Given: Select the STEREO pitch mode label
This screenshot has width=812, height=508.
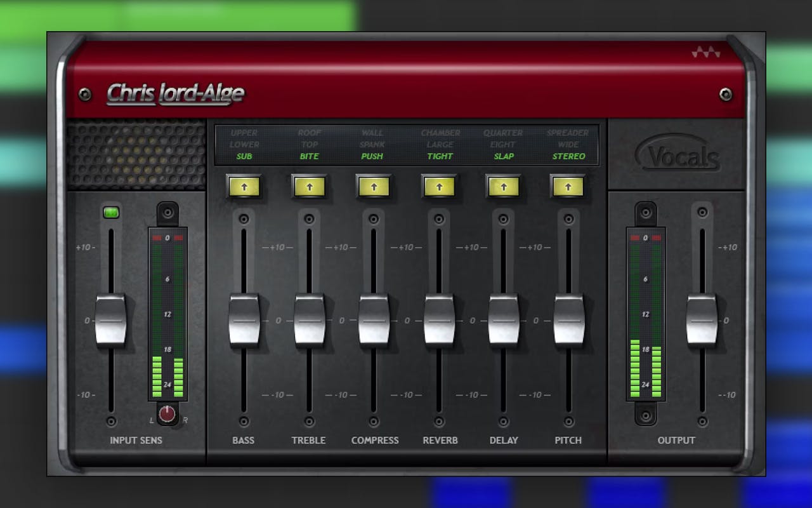Looking at the screenshot, I should (x=568, y=156).
